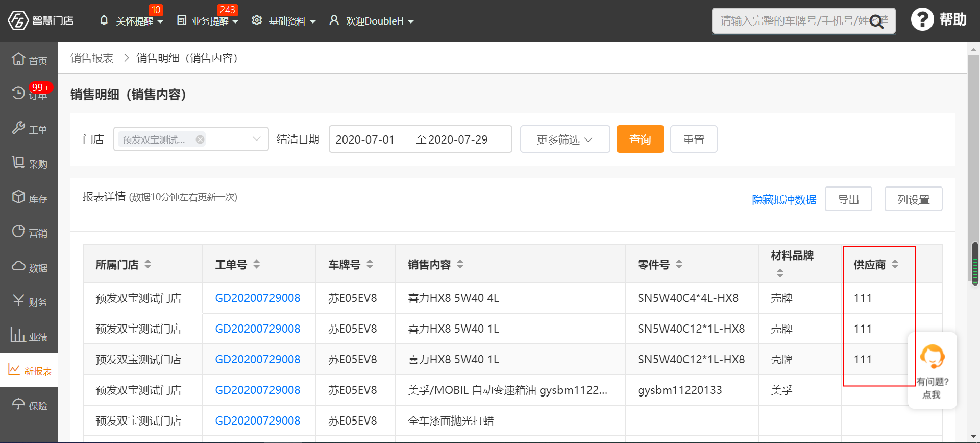Click the search magnifier icon
The image size is (980, 443).
click(x=876, y=21)
